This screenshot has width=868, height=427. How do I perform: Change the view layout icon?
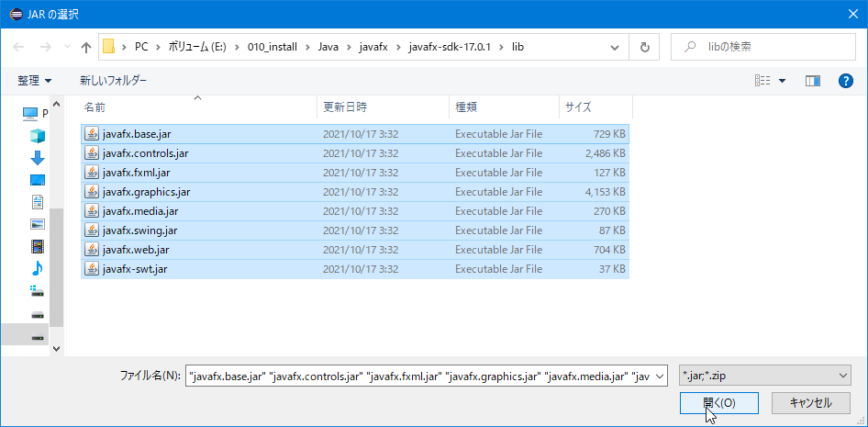pos(762,81)
